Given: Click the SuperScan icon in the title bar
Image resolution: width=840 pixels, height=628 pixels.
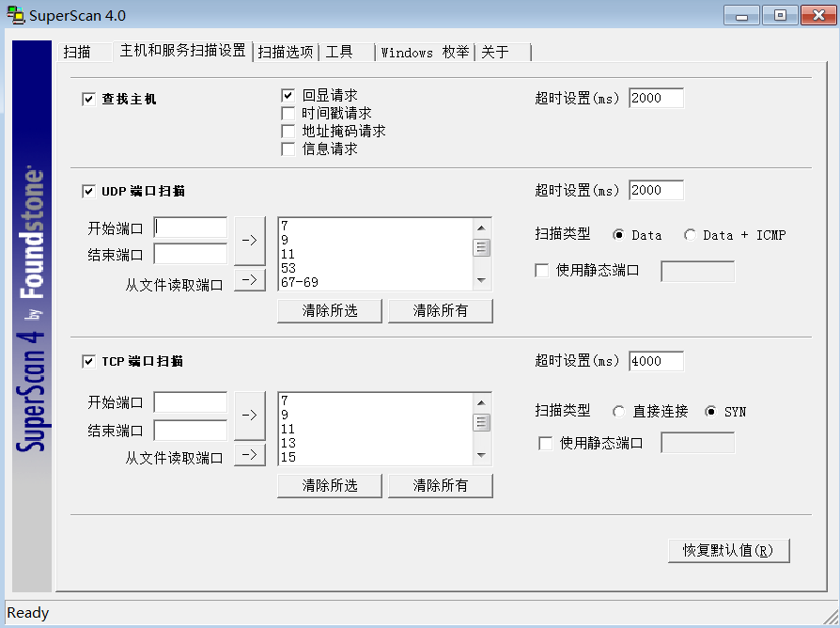Looking at the screenshot, I should (x=13, y=15).
